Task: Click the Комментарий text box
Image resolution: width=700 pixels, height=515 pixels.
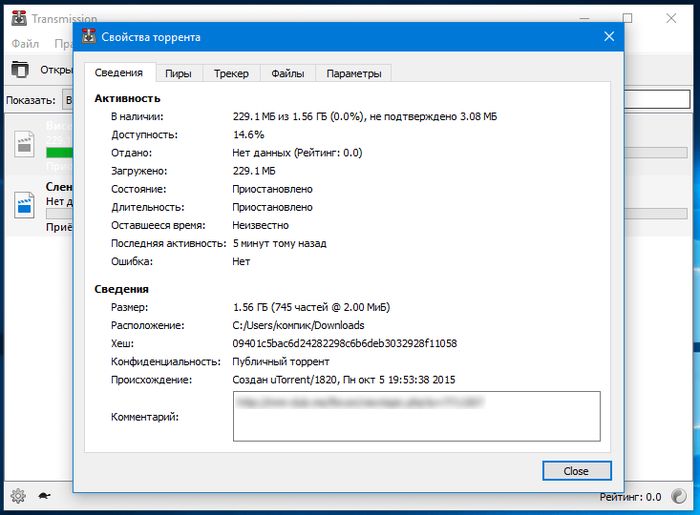Action: 416,416
